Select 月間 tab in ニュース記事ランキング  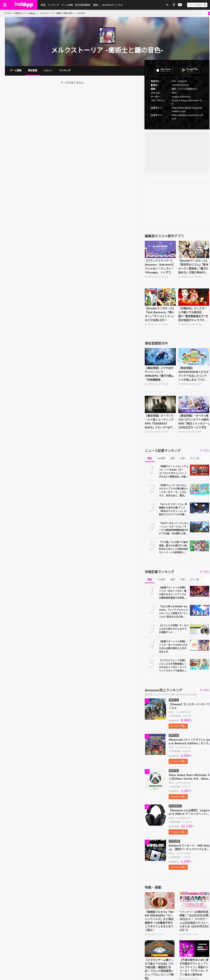(183, 458)
